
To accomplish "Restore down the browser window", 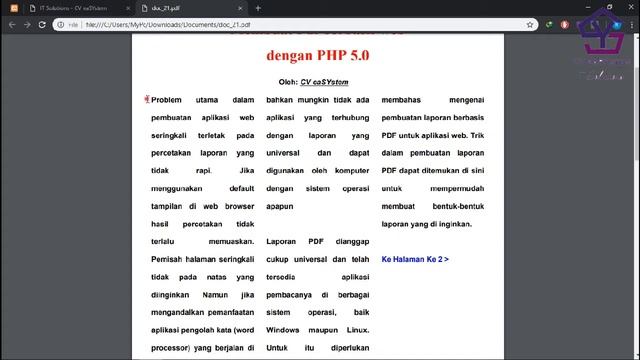I will 609,7.
